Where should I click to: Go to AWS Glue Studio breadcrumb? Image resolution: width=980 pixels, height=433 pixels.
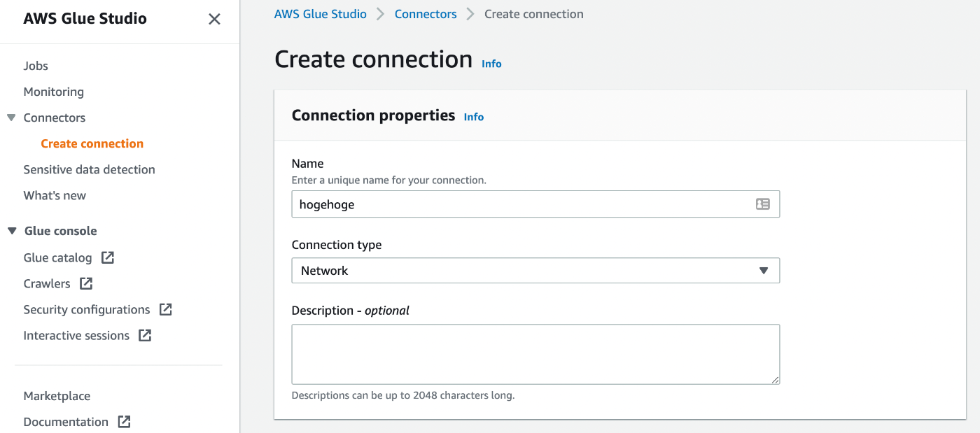pos(321,14)
